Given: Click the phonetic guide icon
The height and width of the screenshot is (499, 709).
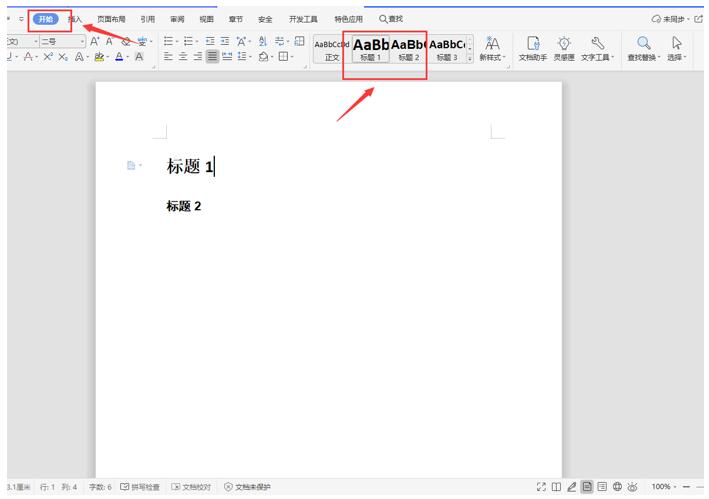Looking at the screenshot, I should point(142,42).
